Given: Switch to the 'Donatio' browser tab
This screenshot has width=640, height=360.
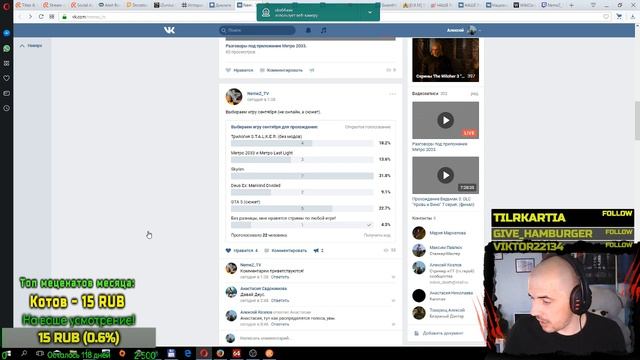Looking at the screenshot, I should 137,5.
